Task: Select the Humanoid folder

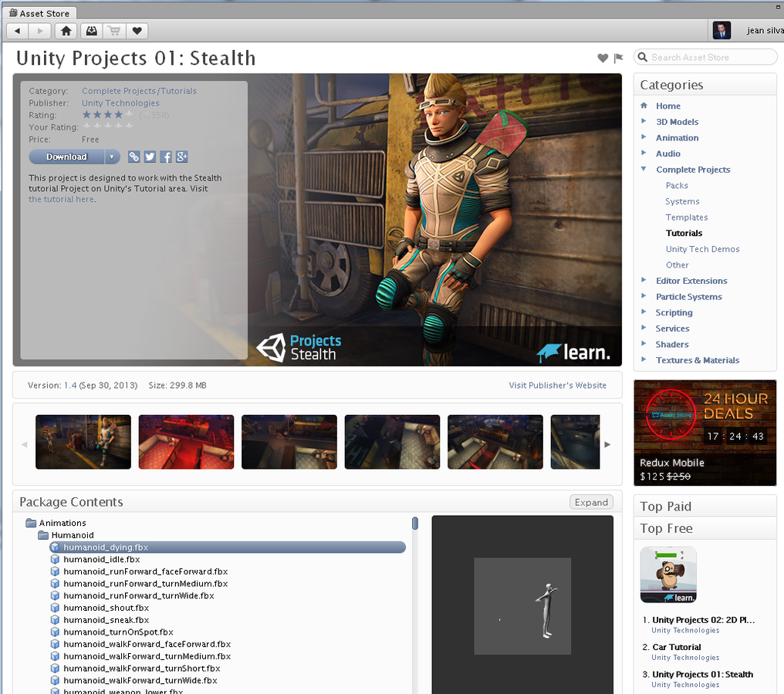Action: coord(73,535)
